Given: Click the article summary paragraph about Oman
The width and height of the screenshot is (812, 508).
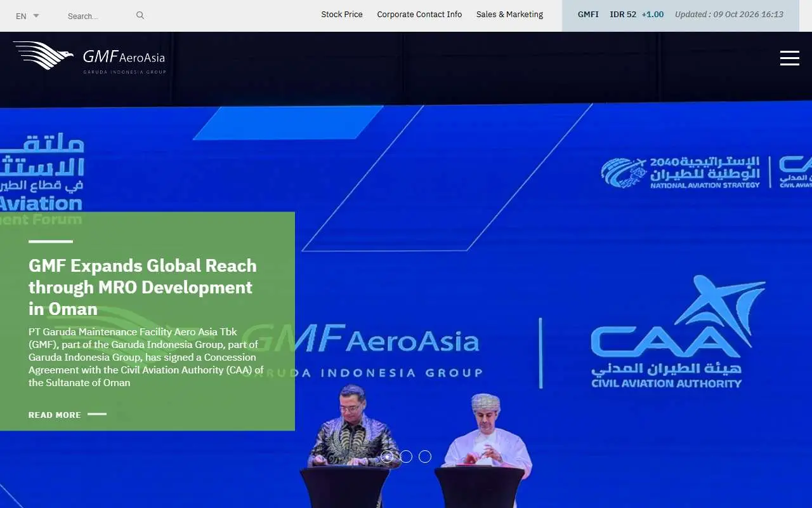Looking at the screenshot, I should 146,358.
